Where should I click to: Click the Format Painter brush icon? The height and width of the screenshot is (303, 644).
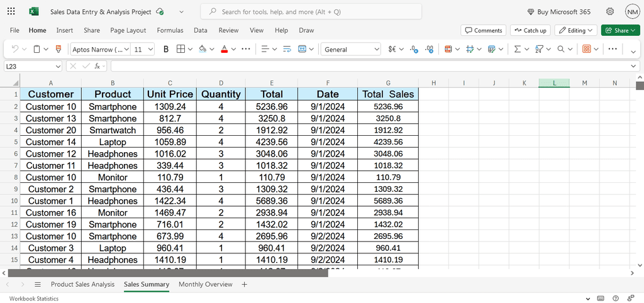click(58, 49)
